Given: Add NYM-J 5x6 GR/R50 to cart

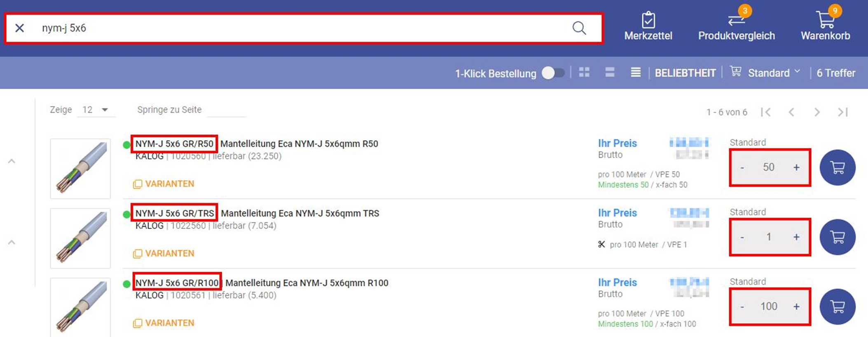Looking at the screenshot, I should [x=837, y=167].
